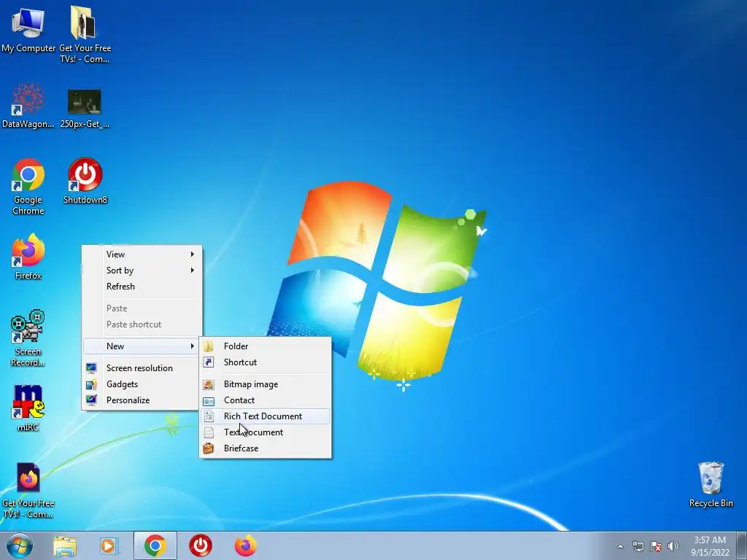The image size is (747, 560).
Task: Open Windows Media Player from the taskbar
Action: 109,545
